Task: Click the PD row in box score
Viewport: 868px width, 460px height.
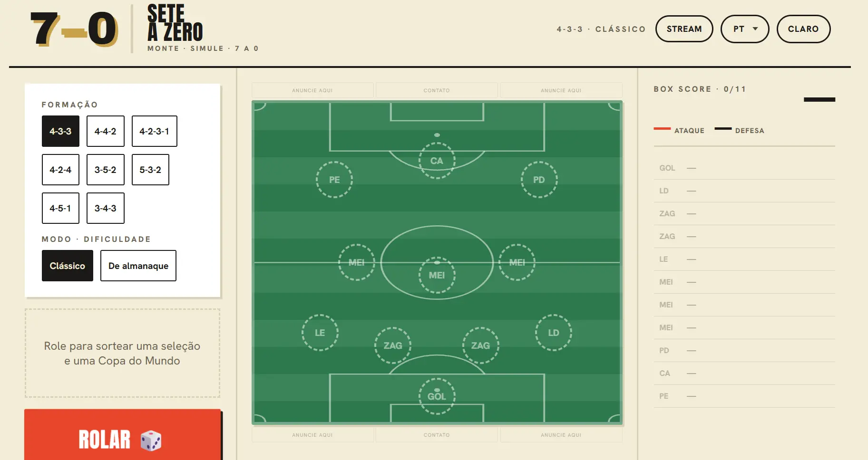Action: (744, 351)
